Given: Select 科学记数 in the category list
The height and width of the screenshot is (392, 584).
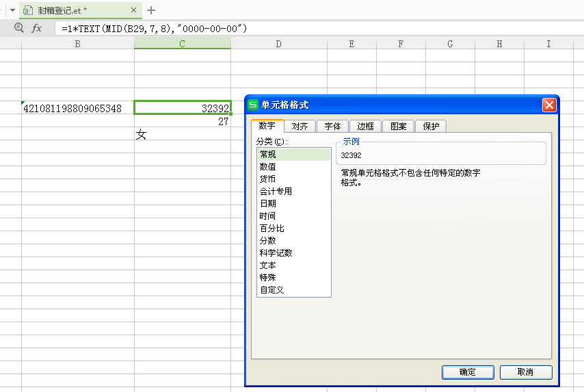Looking at the screenshot, I should click(294, 252).
